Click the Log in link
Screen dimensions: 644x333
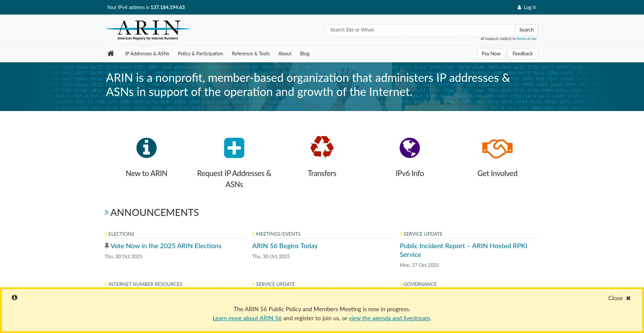coord(529,7)
